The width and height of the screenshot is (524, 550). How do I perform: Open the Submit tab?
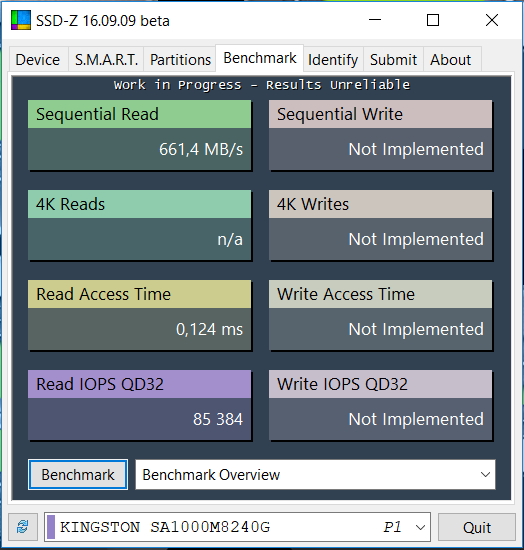tap(394, 59)
